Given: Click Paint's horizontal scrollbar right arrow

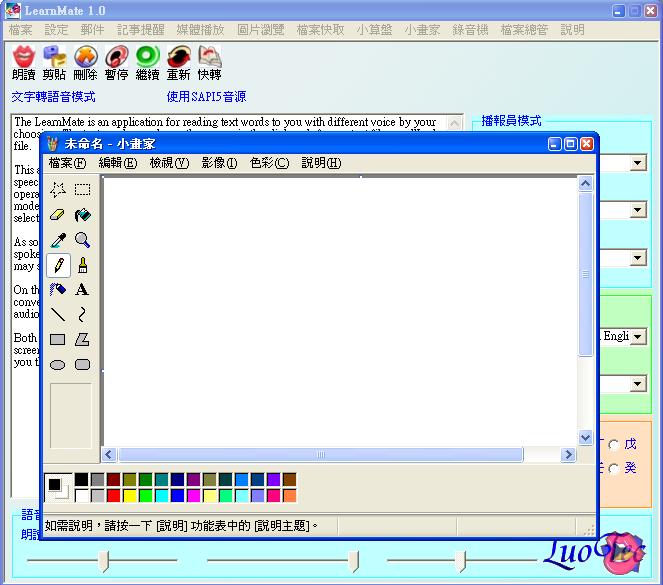Looking at the screenshot, I should pyautogui.click(x=569, y=455).
